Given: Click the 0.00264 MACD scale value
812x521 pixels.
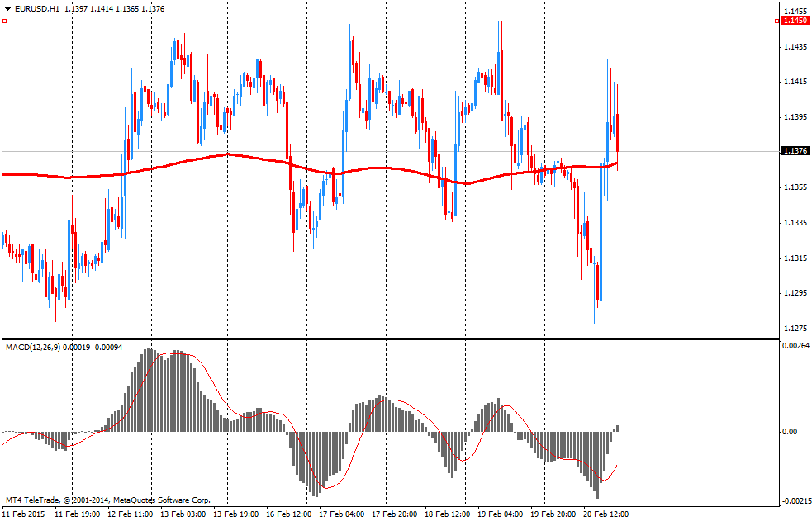Looking at the screenshot, I should [x=795, y=345].
